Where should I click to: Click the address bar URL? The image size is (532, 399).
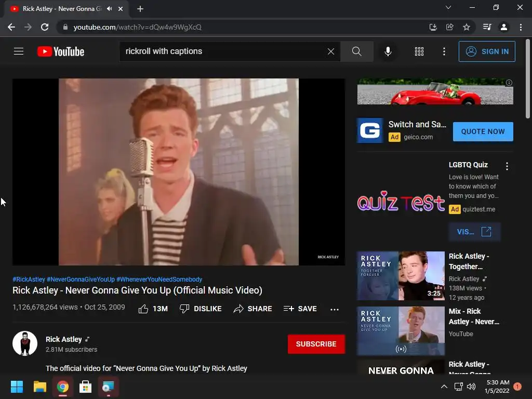tap(137, 27)
